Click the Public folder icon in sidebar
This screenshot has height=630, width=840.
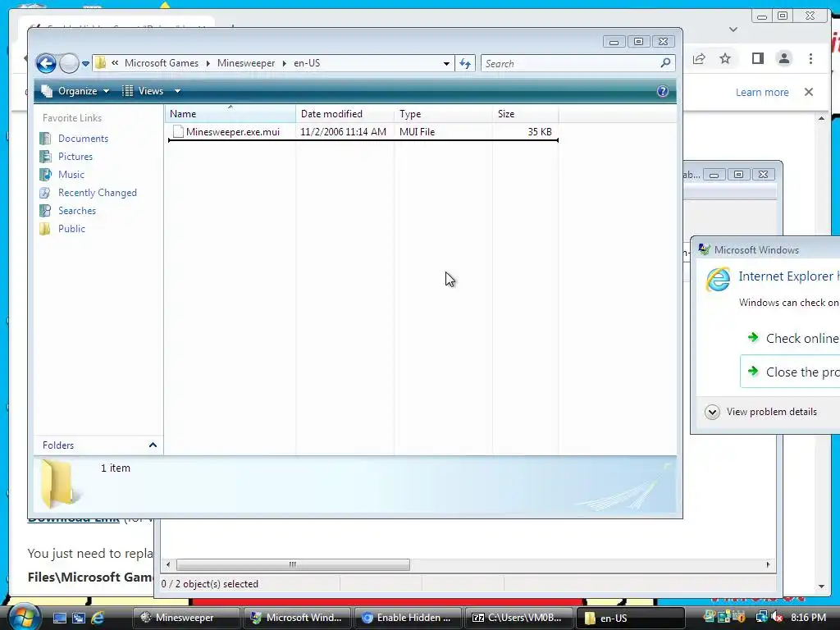(46, 229)
